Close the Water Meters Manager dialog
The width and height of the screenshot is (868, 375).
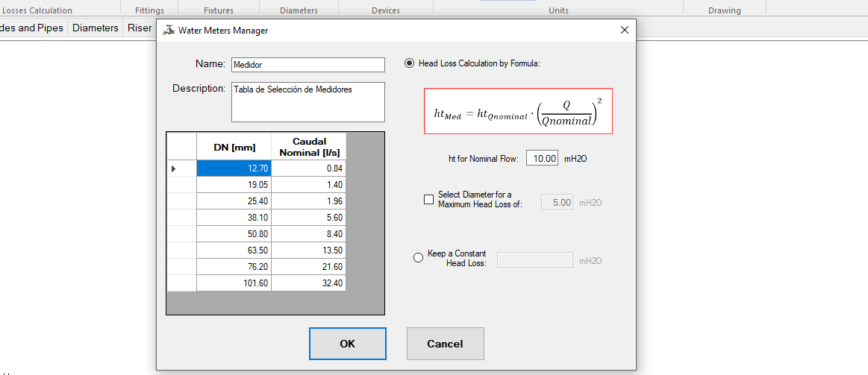[x=624, y=30]
